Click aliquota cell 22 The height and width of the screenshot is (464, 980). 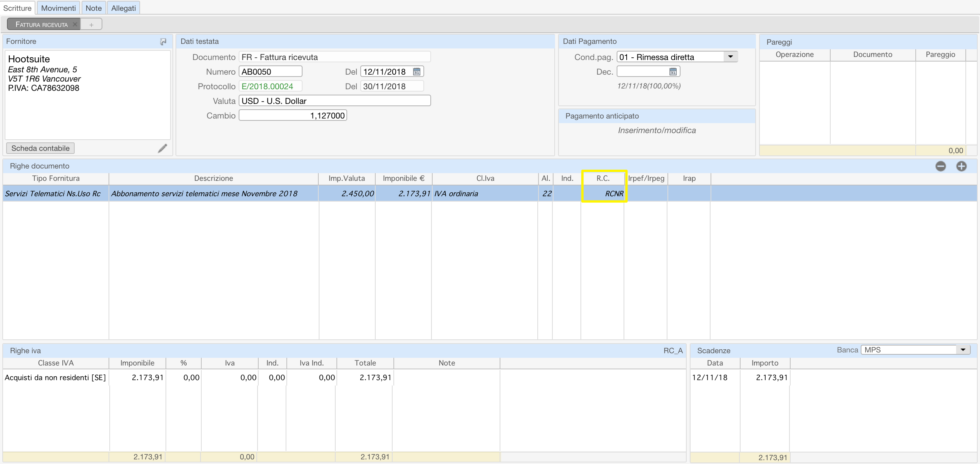pos(545,194)
